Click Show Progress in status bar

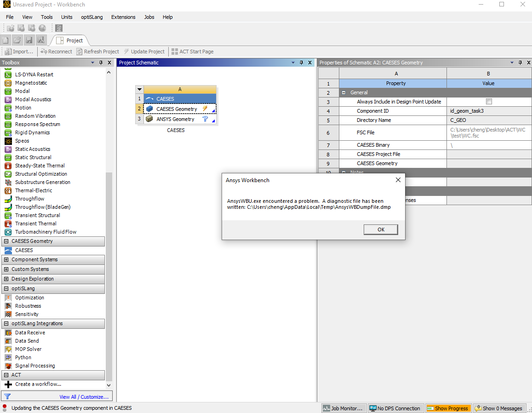point(448,408)
